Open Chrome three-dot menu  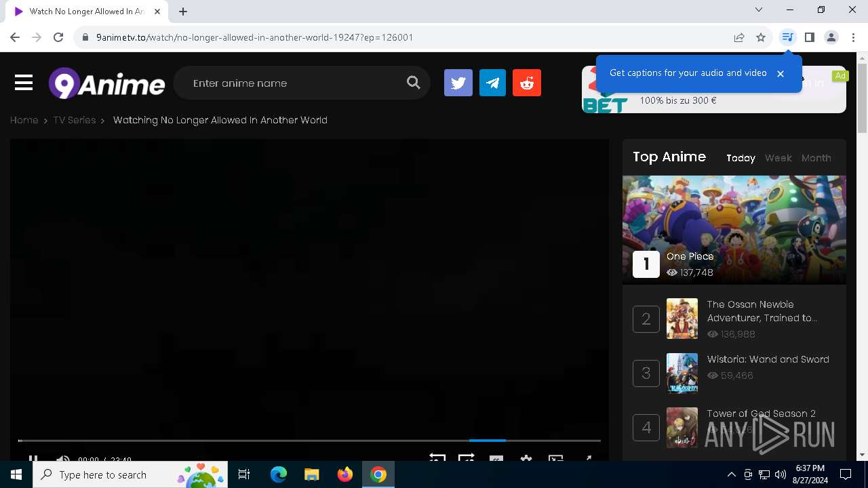(x=853, y=37)
